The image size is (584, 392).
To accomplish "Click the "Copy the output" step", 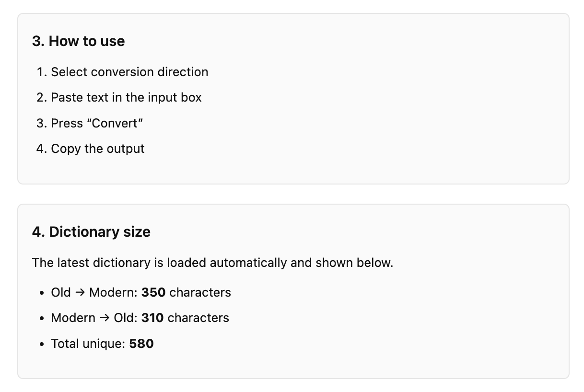I will click(x=98, y=149).
